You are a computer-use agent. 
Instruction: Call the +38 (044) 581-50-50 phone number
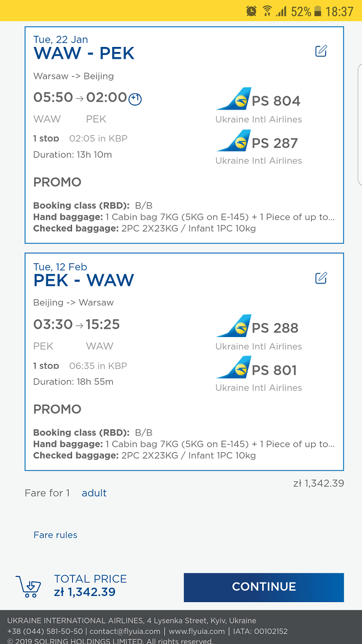(x=45, y=632)
